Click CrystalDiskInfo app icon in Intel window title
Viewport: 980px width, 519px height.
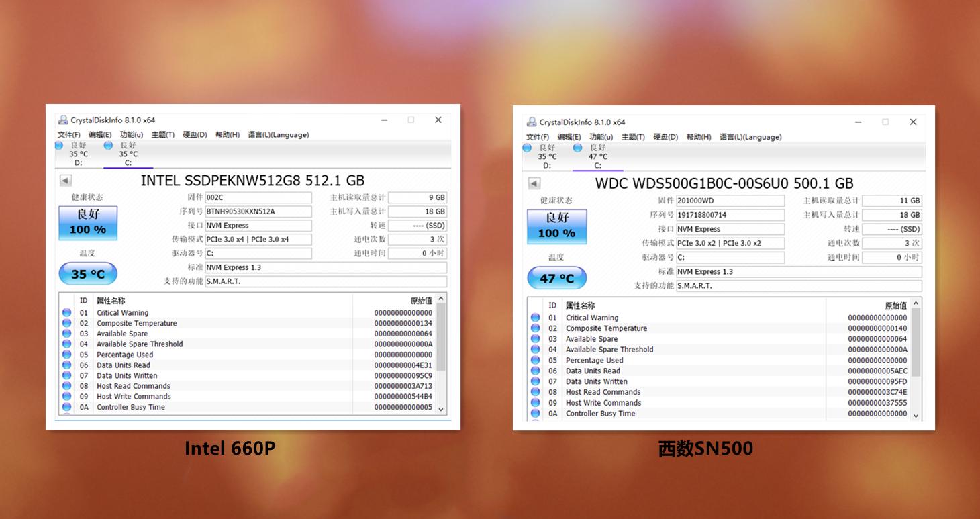(x=63, y=120)
